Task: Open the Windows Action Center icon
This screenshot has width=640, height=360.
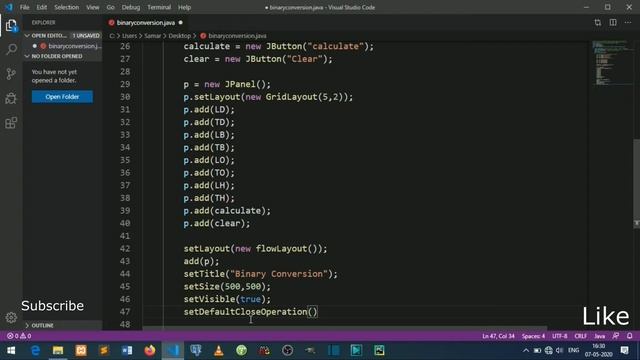Action: [624, 350]
